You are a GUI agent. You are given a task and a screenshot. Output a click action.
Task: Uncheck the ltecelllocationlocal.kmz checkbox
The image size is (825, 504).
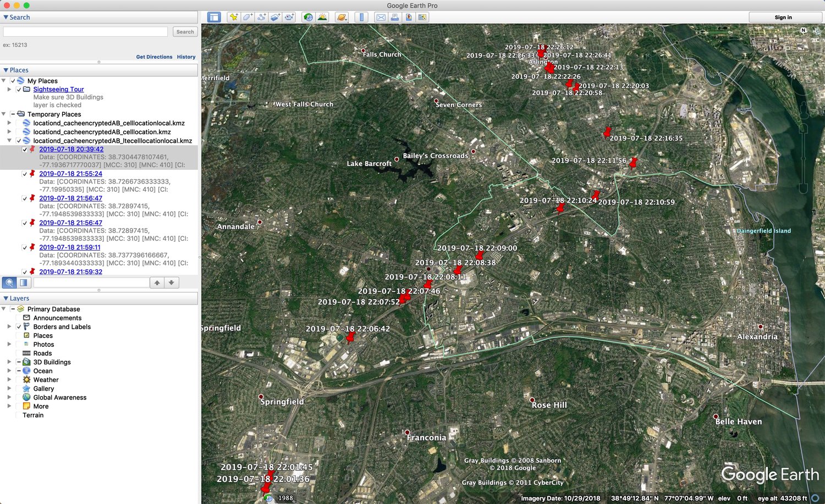click(x=19, y=141)
